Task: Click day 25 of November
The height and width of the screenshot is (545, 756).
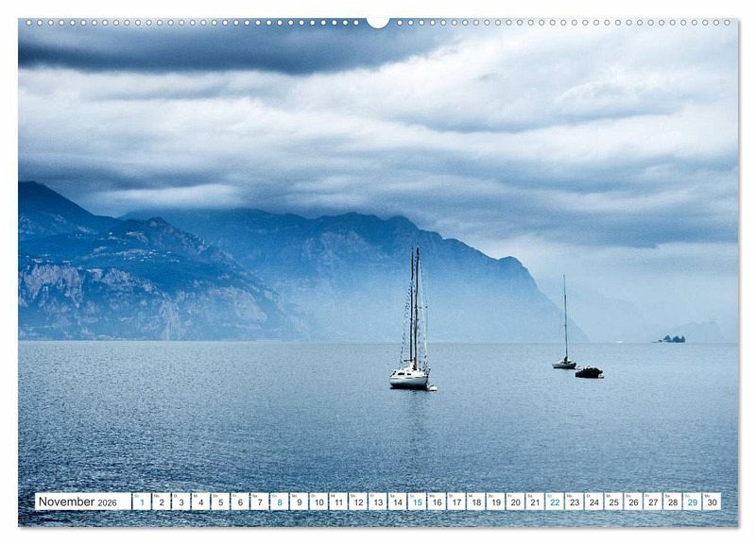Action: (x=614, y=502)
